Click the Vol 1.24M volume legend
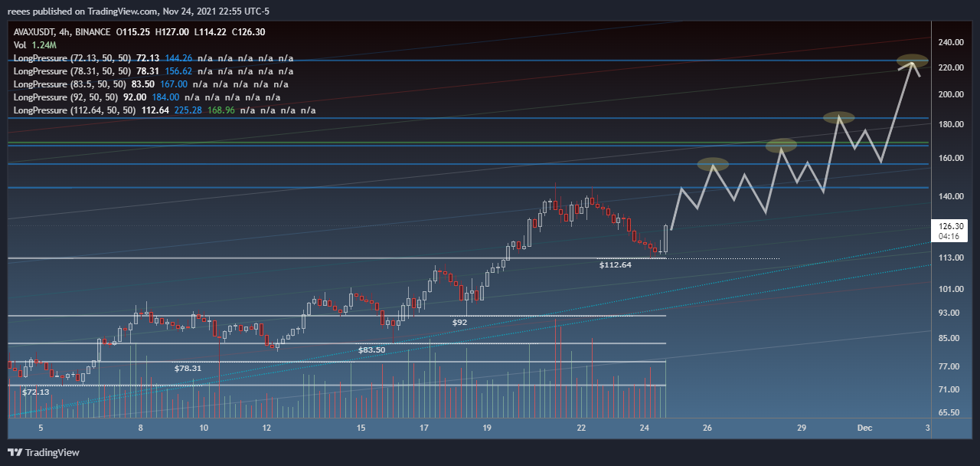This screenshot has width=980, height=466. click(x=37, y=45)
